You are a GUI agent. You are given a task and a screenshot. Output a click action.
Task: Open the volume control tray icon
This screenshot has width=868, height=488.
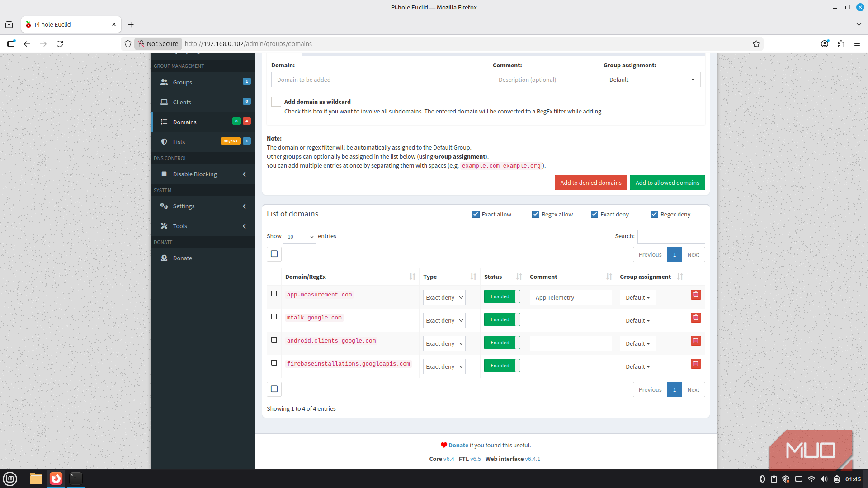click(x=824, y=479)
